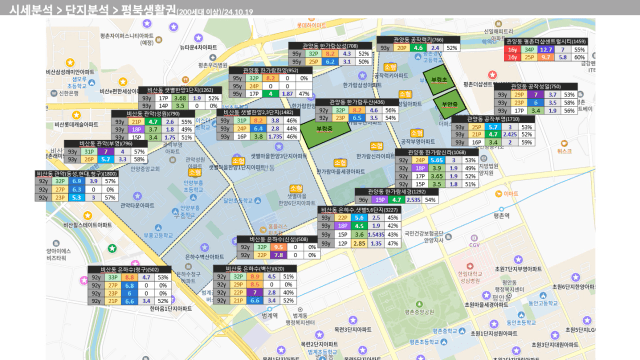This screenshot has height=360, width=640.
Task: Click the orange 이마트 shopping icon
Action: click(x=498, y=194)
